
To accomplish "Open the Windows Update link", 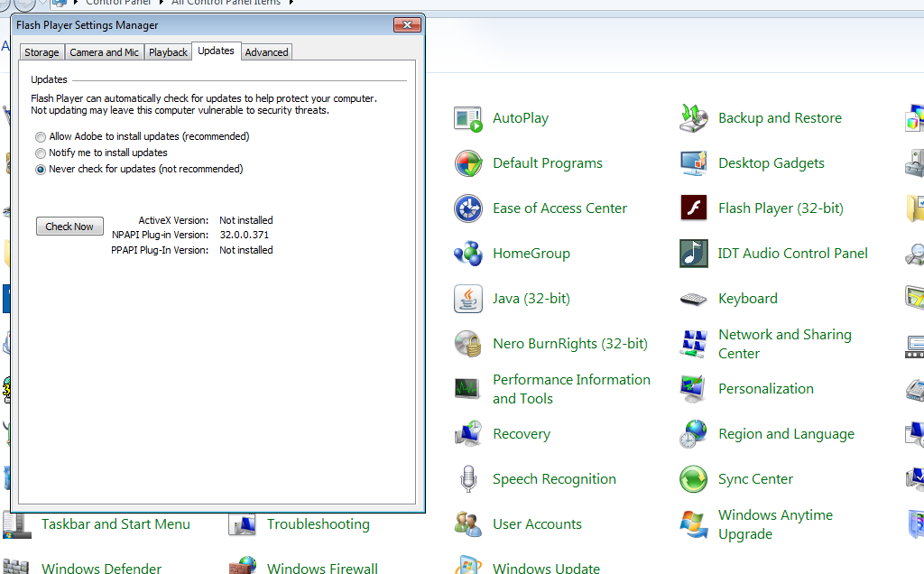I will pos(546,568).
